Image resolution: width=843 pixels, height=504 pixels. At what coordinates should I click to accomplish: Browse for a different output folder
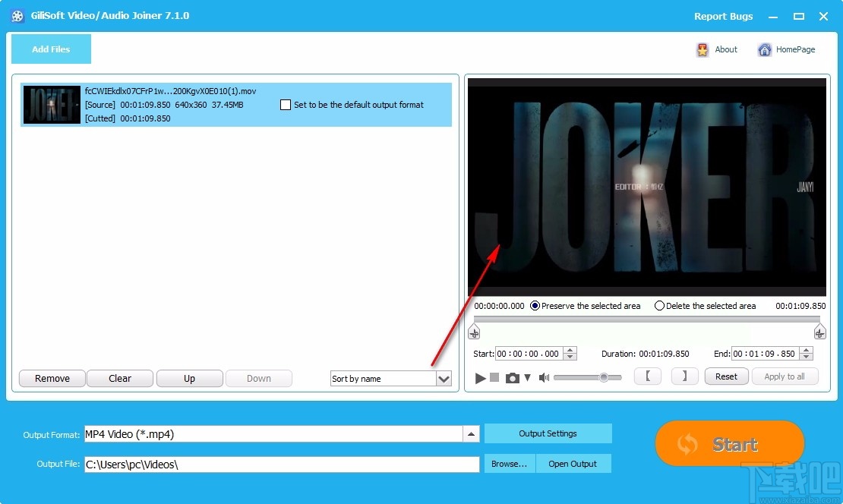point(509,463)
